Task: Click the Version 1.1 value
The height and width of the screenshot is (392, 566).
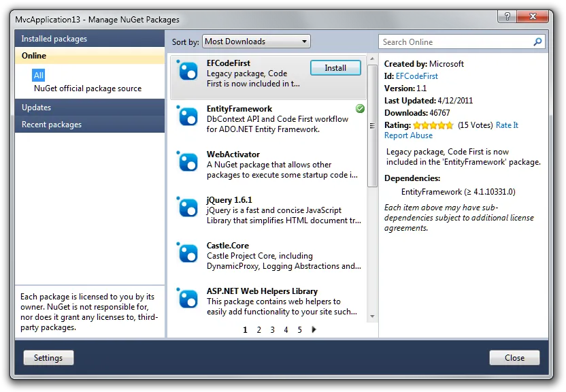Action: pos(421,88)
